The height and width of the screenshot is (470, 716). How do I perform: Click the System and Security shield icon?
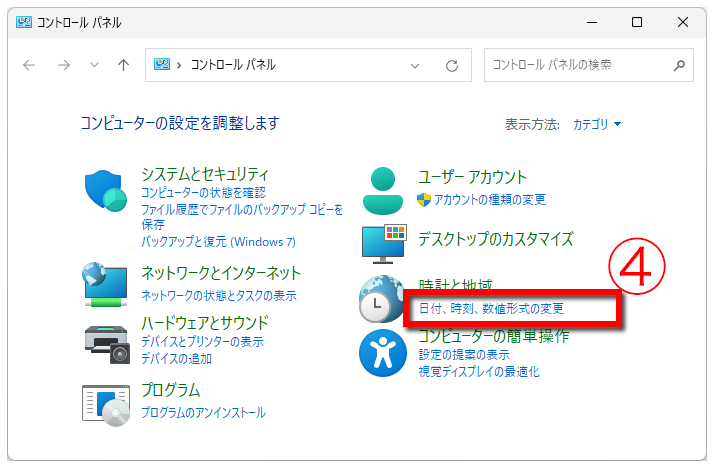point(106,191)
